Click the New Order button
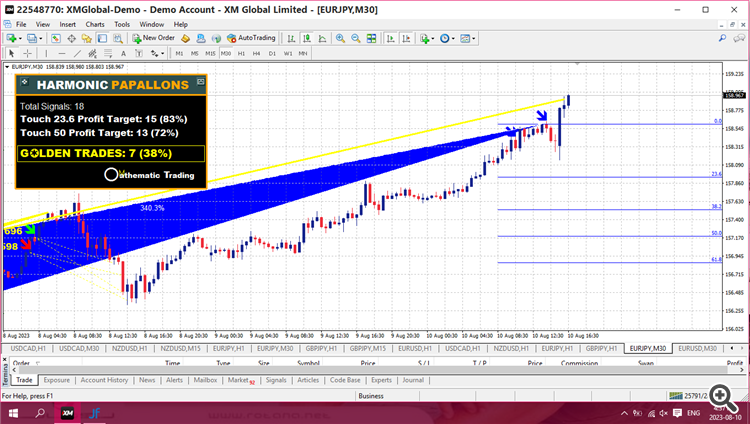The height and width of the screenshot is (424, 750). pos(154,38)
